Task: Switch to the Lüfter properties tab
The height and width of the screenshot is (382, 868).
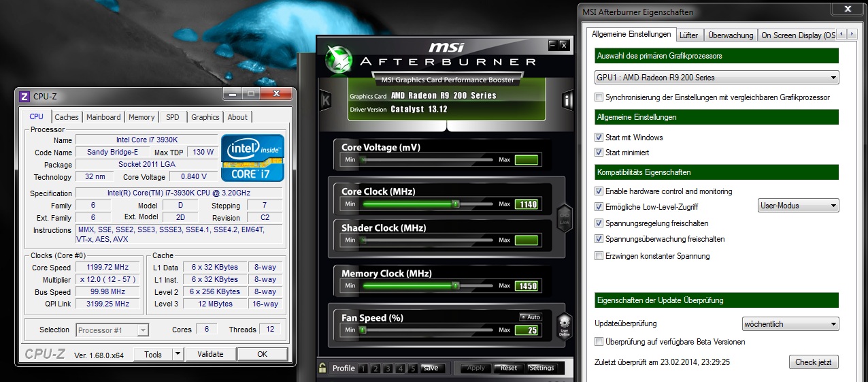Action: tap(689, 35)
